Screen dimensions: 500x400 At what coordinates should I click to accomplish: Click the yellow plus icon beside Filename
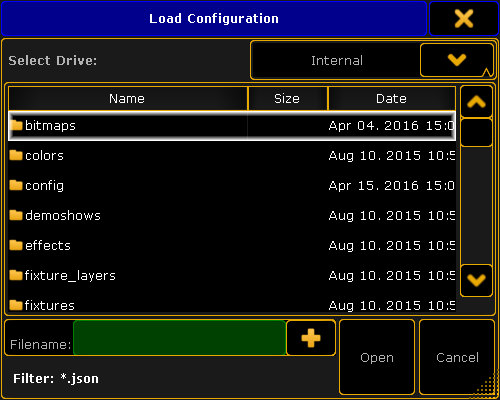point(311,338)
